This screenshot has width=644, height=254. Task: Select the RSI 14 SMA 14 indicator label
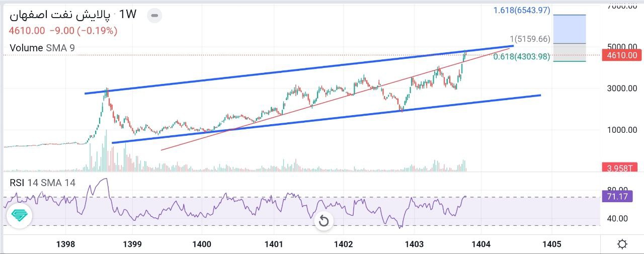point(43,183)
